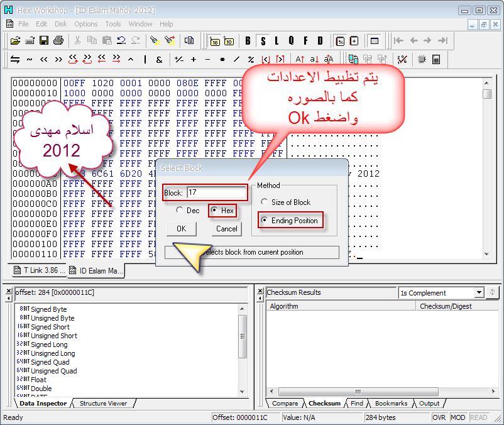
Task: Open the Output results tab
Action: (429, 403)
